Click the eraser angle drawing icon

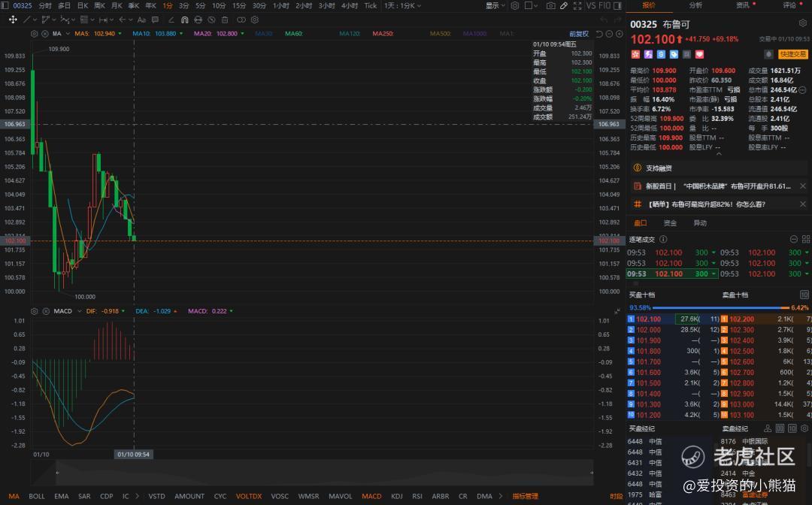(x=171, y=20)
